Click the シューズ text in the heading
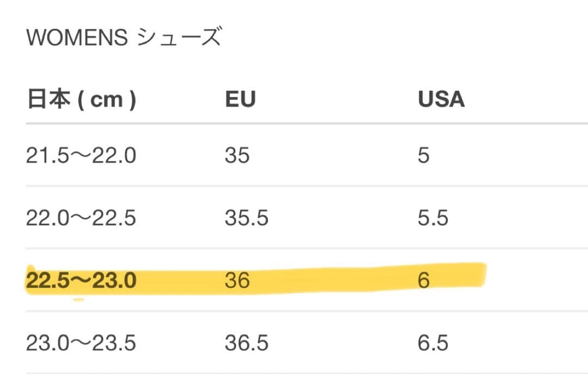Screen dimensions: 588x389 pos(179,38)
